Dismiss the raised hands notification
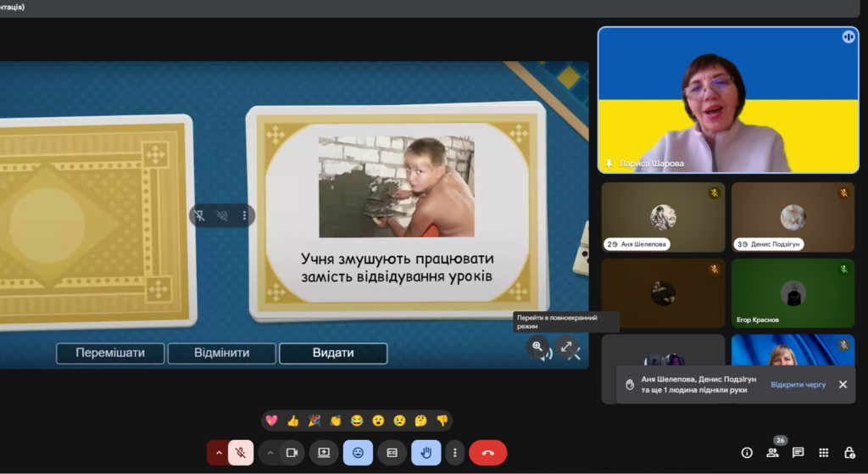This screenshot has height=474, width=868. [843, 384]
